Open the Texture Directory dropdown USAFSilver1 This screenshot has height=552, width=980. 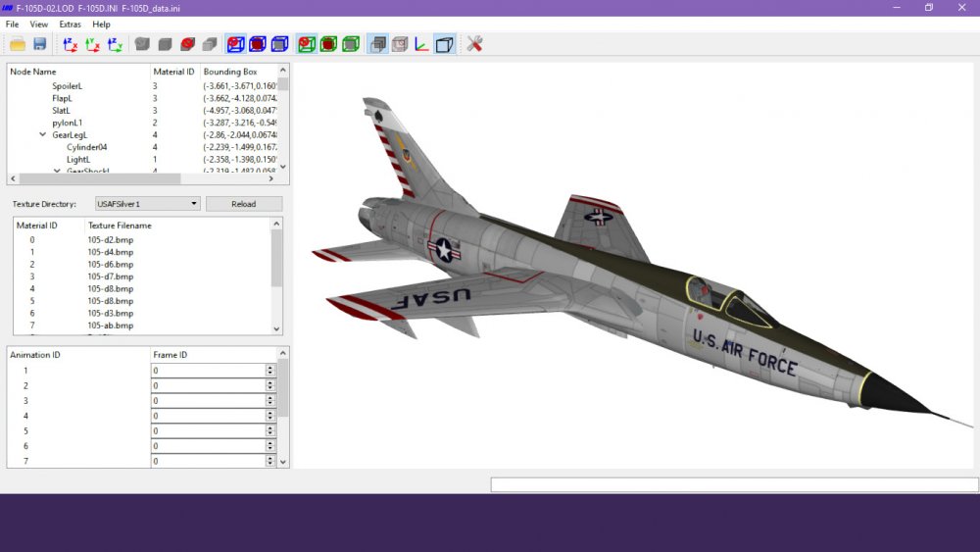click(x=148, y=204)
